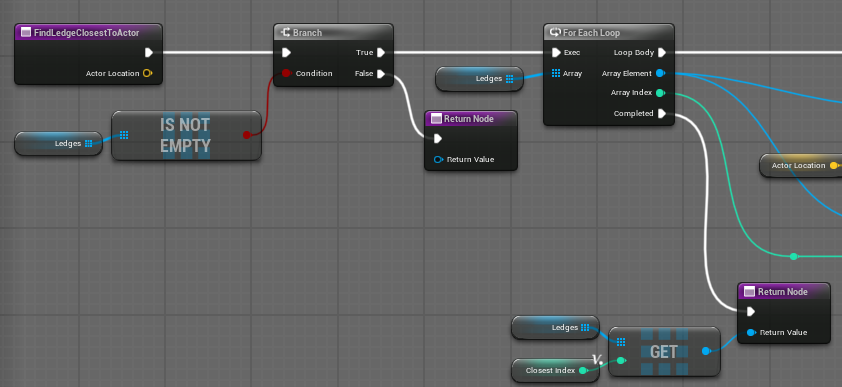Click the Branch node's True execution pin
The image size is (842, 387).
coord(381,53)
